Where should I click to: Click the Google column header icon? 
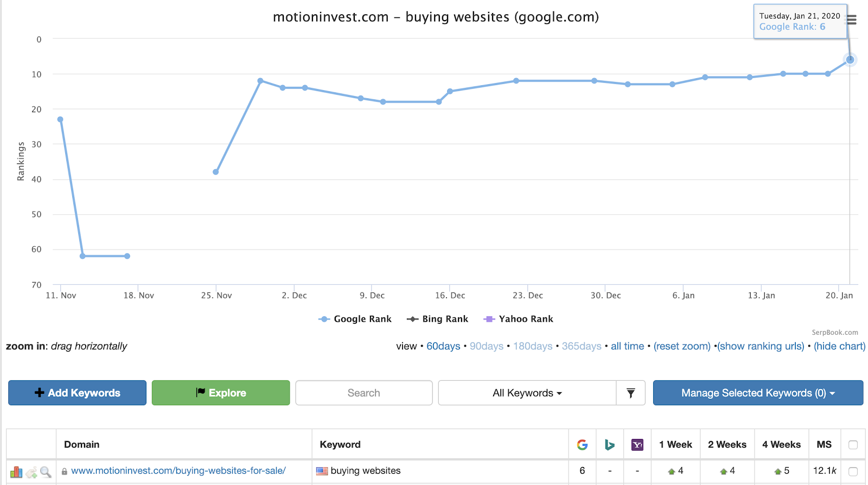click(x=582, y=445)
